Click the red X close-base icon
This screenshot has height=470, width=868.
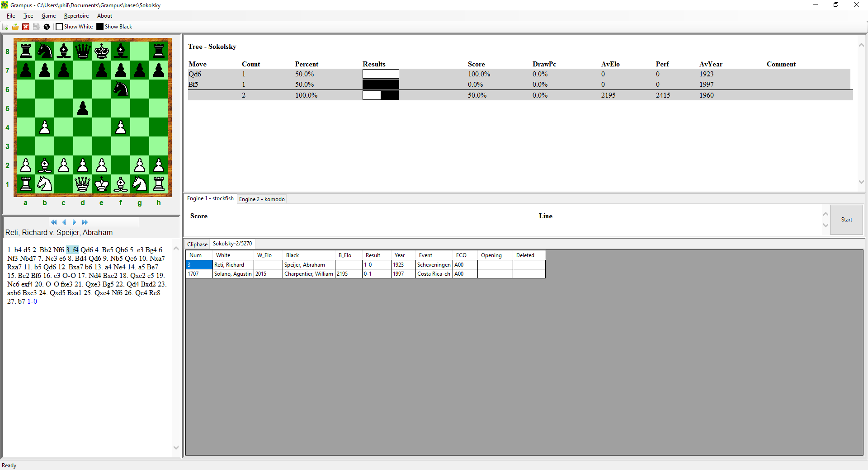pos(26,27)
